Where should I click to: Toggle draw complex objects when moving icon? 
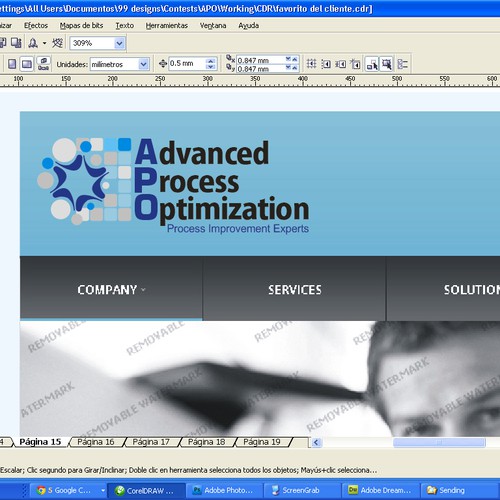pyautogui.click(x=372, y=64)
